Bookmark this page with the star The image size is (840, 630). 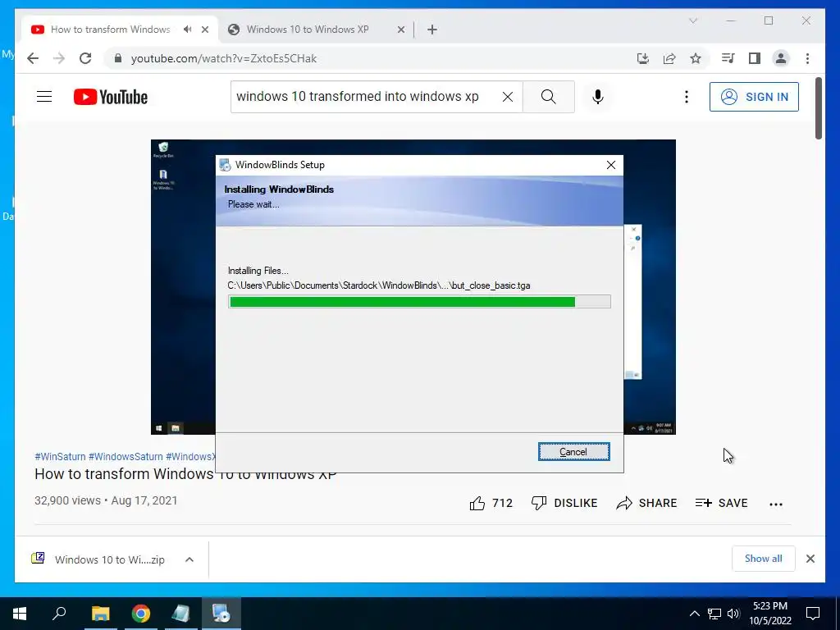696,58
